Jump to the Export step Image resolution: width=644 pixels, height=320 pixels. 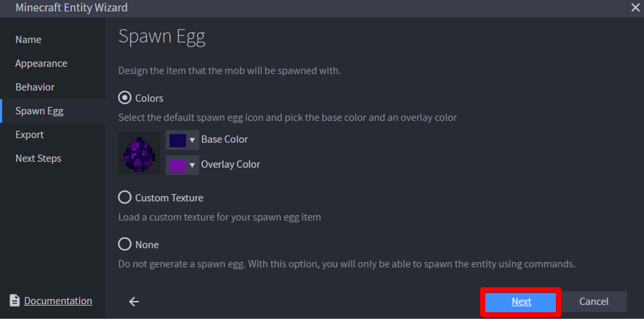click(29, 135)
